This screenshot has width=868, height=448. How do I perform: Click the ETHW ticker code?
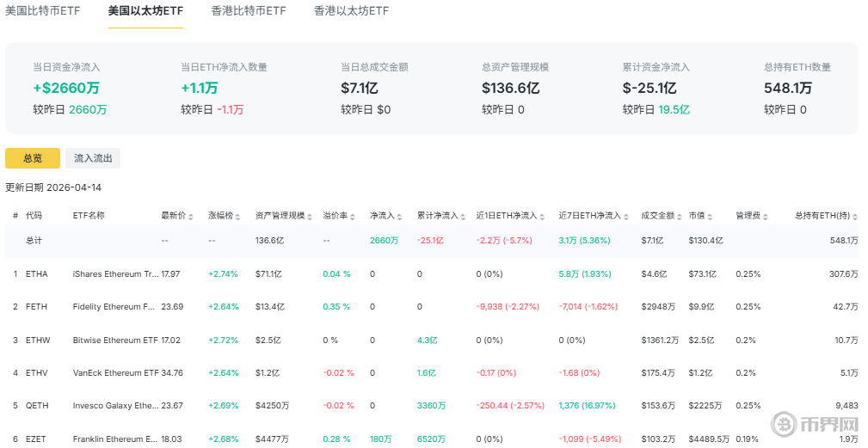pyautogui.click(x=38, y=340)
